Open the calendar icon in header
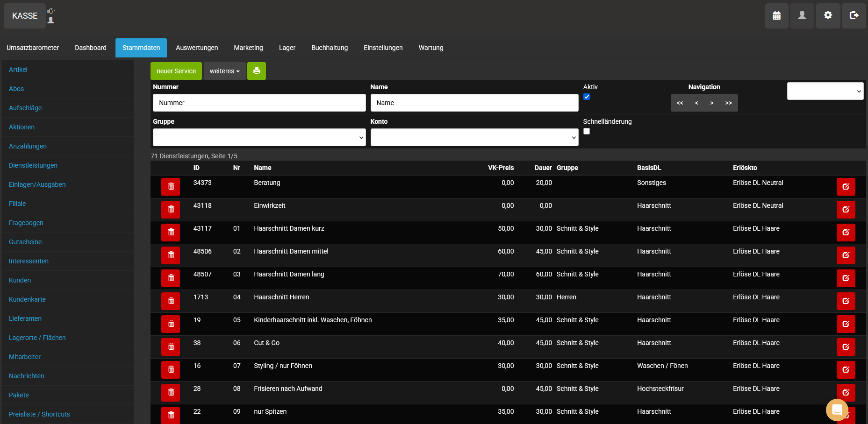Image resolution: width=868 pixels, height=424 pixels. coord(776,16)
